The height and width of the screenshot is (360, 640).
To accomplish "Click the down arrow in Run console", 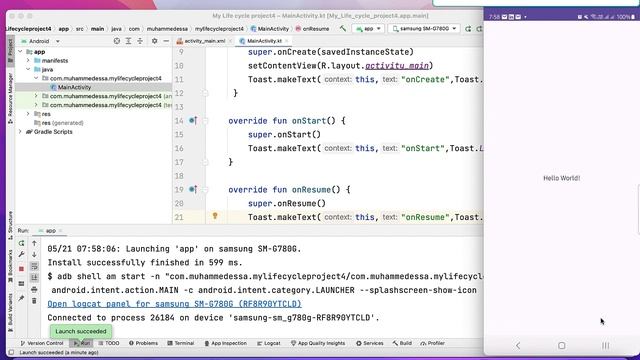I will [x=34, y=255].
